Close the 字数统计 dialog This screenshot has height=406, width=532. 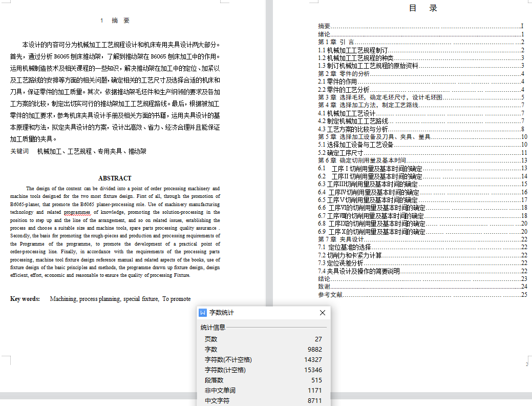[x=322, y=313]
